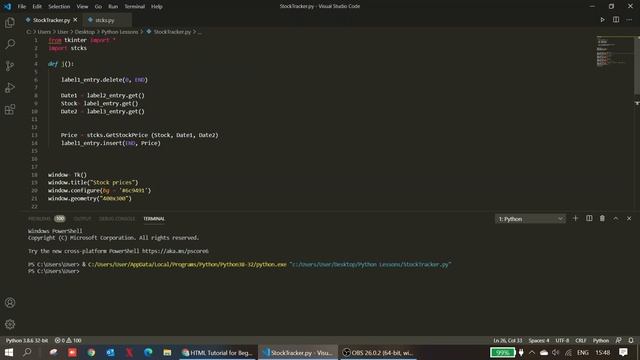Click Python 3.8.6 32-bit interpreter selector
The width and height of the screenshot is (640, 360).
[27, 340]
